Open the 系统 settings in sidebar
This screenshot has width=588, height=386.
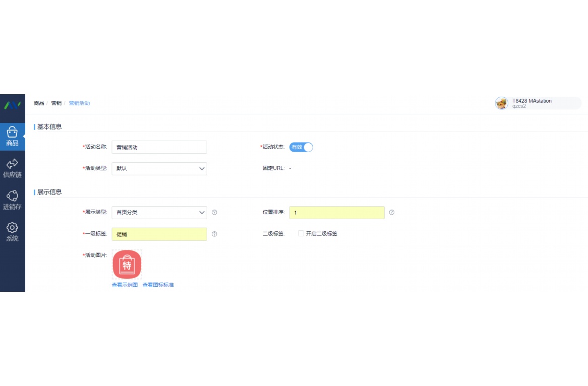click(x=13, y=232)
